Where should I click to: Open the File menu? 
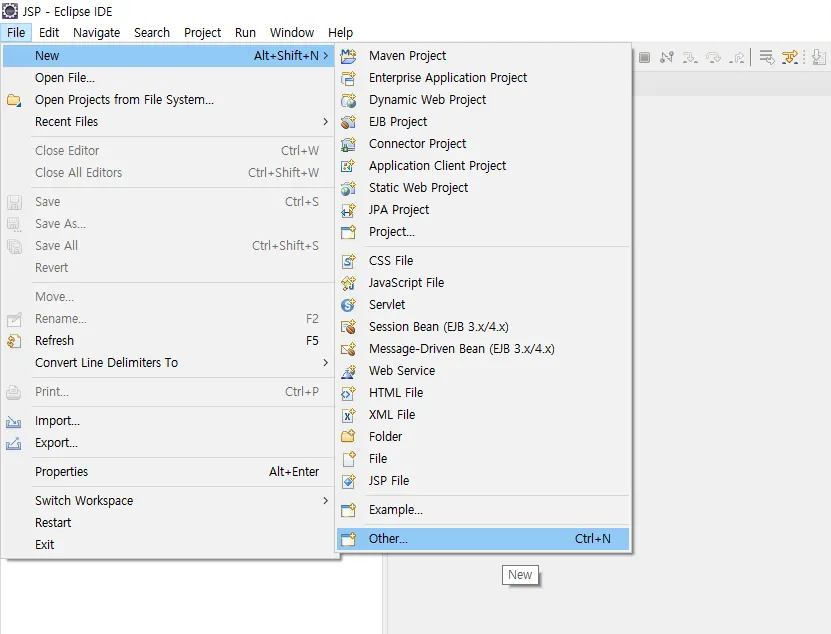click(x=16, y=33)
